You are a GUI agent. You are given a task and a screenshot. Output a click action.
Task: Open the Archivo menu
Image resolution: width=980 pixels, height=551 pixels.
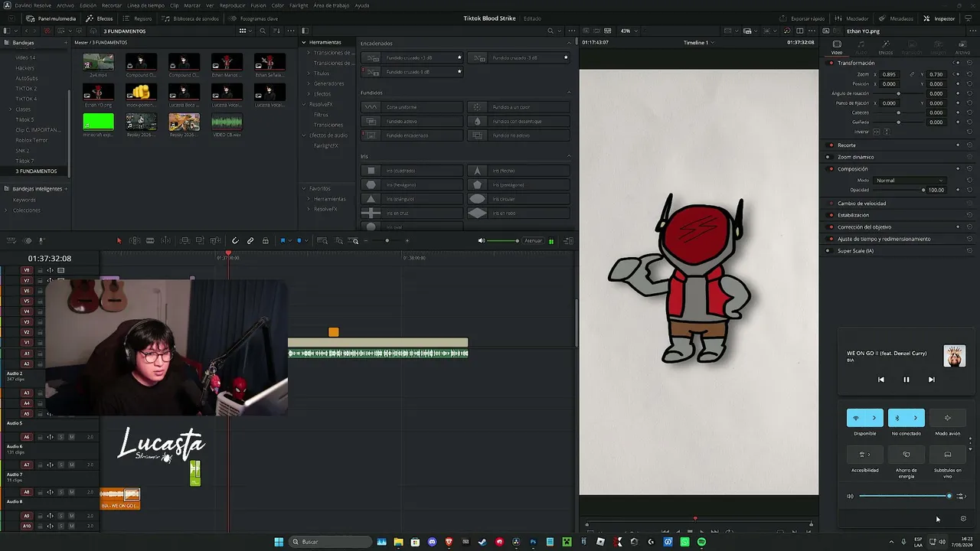[65, 5]
